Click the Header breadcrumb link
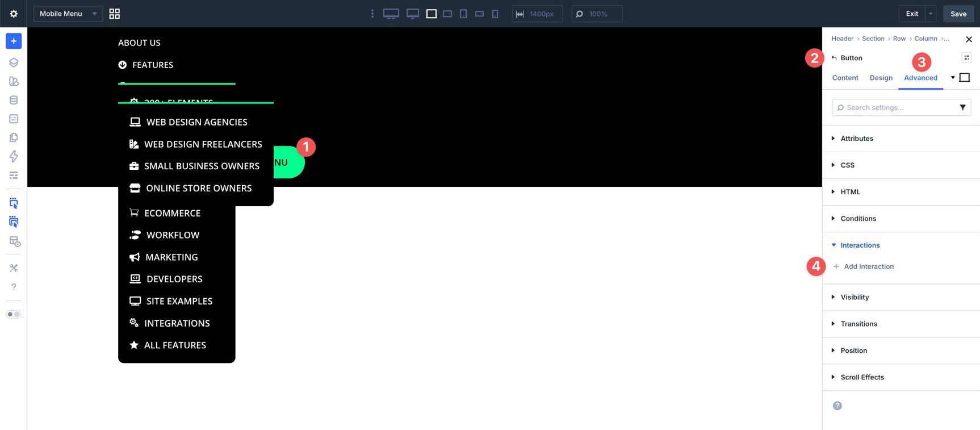 click(842, 39)
